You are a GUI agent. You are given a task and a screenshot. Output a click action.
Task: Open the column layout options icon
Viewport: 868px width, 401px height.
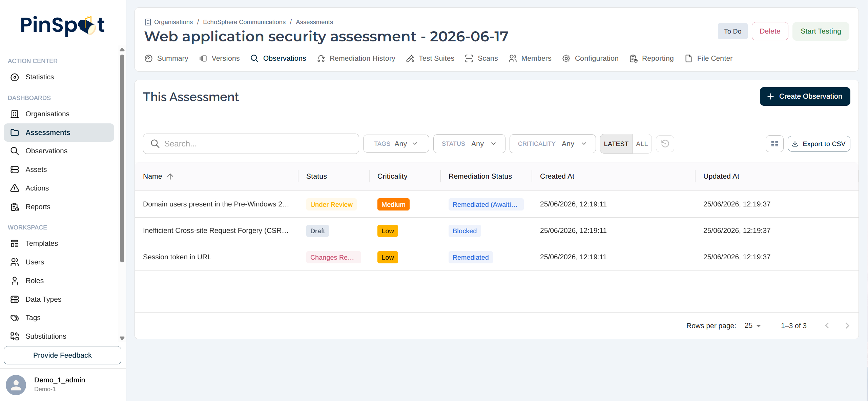pos(774,144)
